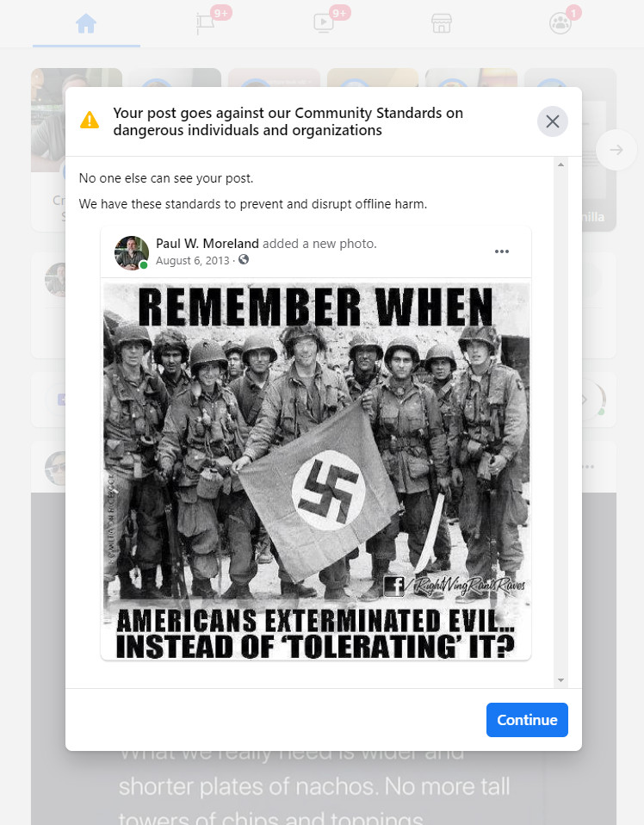644x825 pixels.
Task: Click the dialog scrollbar up arrow
Action: pyautogui.click(x=560, y=164)
